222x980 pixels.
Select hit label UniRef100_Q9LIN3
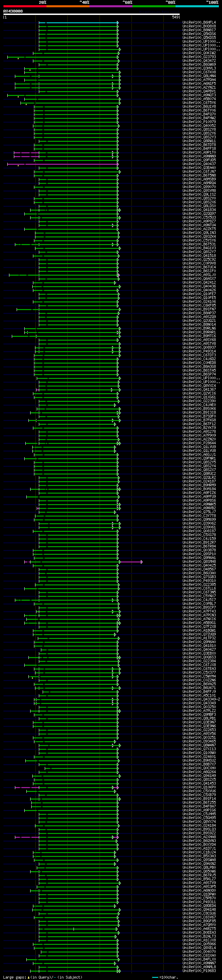coord(199,233)
